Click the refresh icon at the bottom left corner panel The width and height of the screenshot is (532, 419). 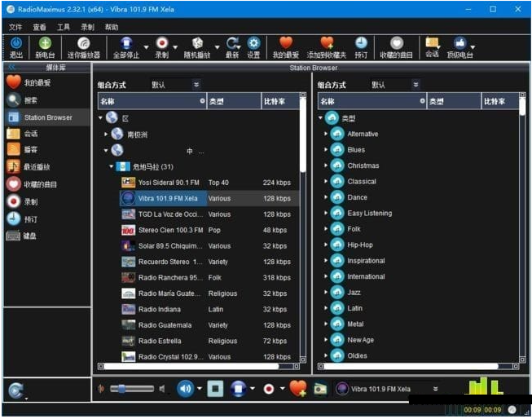point(16,390)
